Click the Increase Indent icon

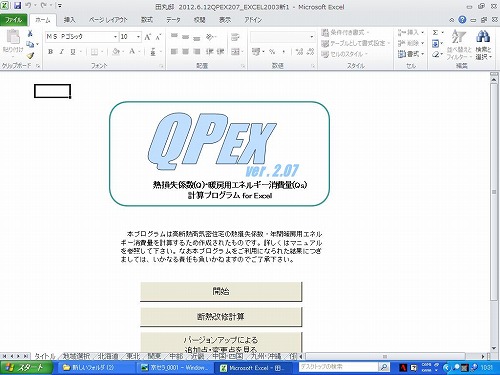coord(220,51)
